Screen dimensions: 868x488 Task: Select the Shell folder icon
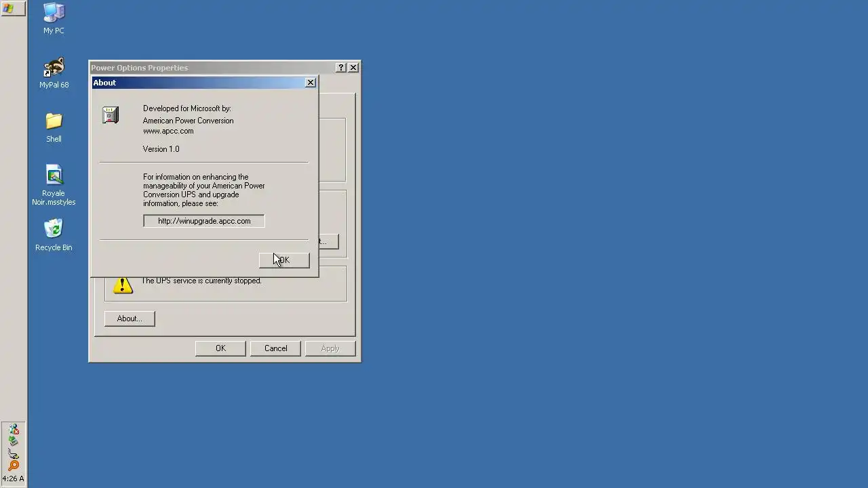54,127
